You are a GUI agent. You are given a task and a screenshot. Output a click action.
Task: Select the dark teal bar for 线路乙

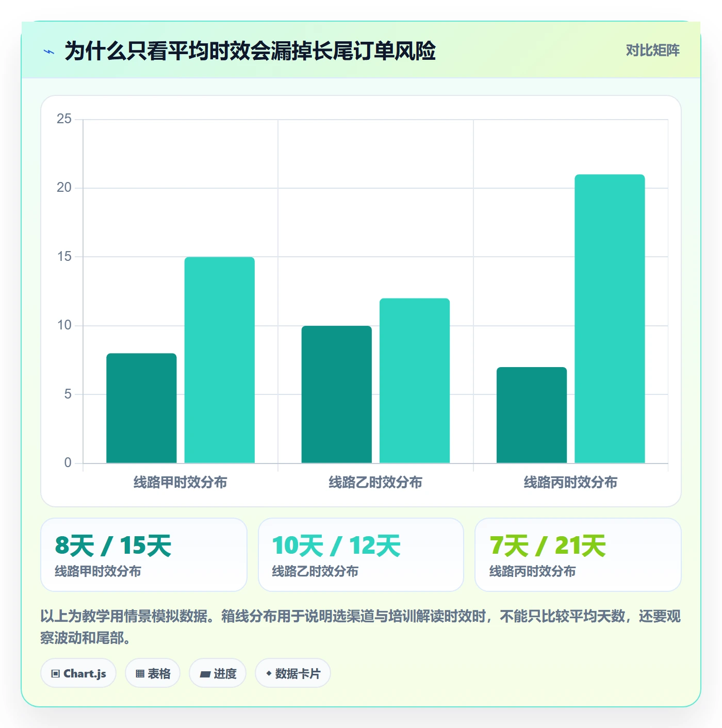(x=337, y=394)
